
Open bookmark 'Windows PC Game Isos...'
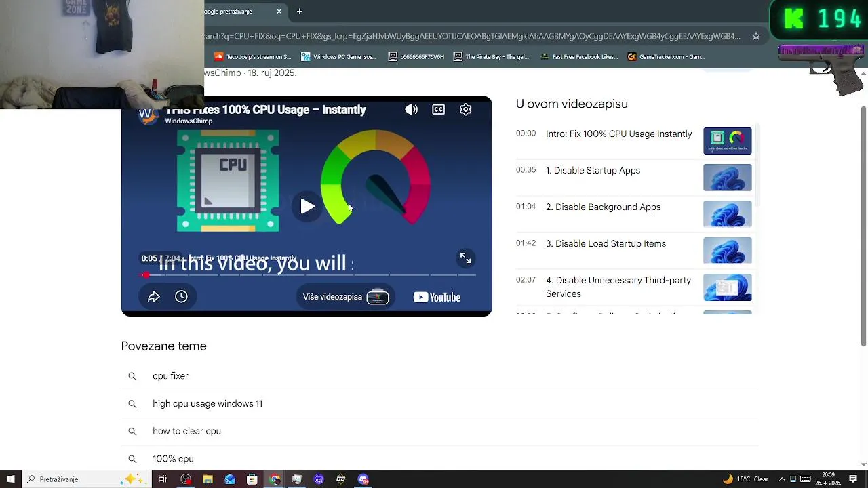click(x=339, y=57)
